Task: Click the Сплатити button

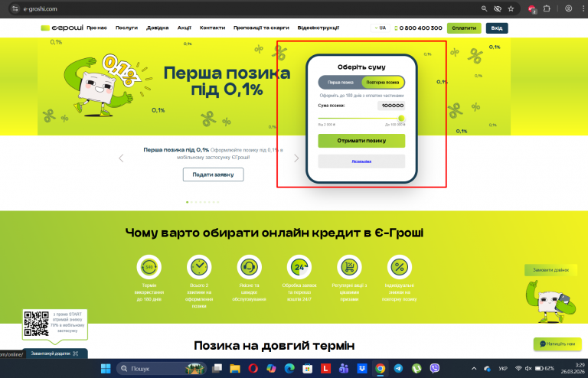Action: tap(464, 28)
